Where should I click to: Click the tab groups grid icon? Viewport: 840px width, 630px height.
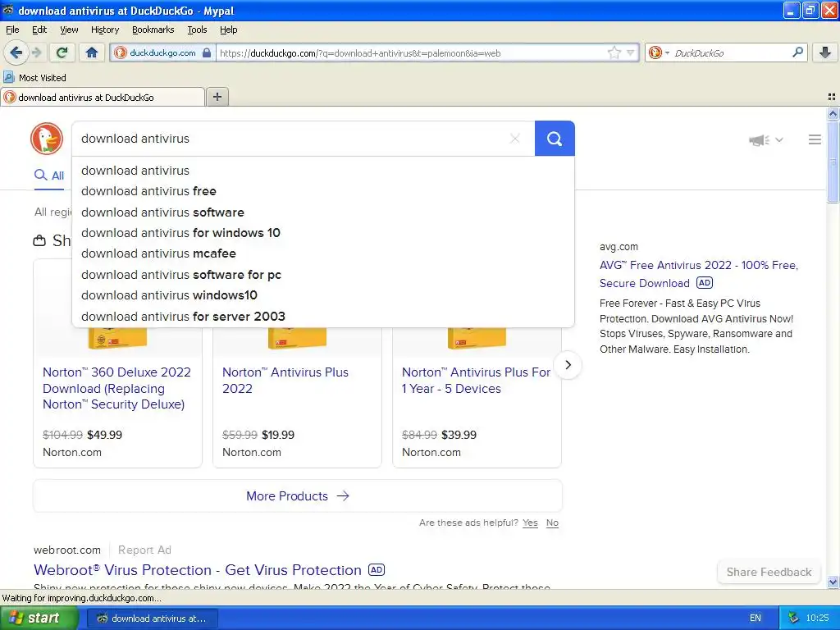(x=832, y=97)
